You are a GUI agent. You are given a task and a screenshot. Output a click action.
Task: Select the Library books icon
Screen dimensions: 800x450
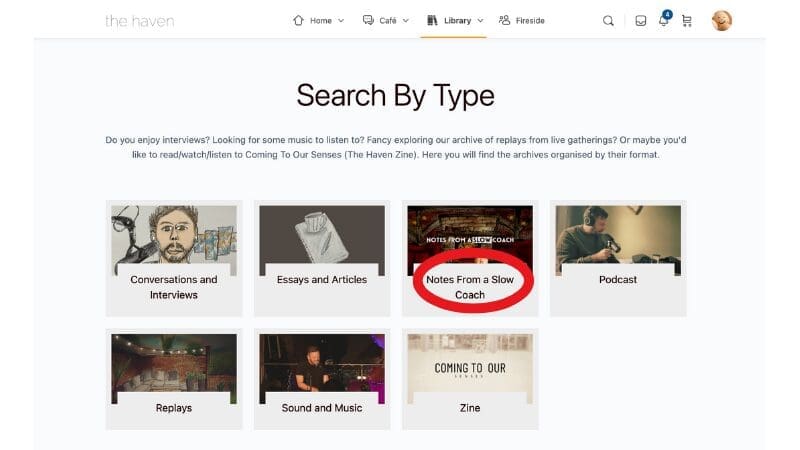(432, 20)
